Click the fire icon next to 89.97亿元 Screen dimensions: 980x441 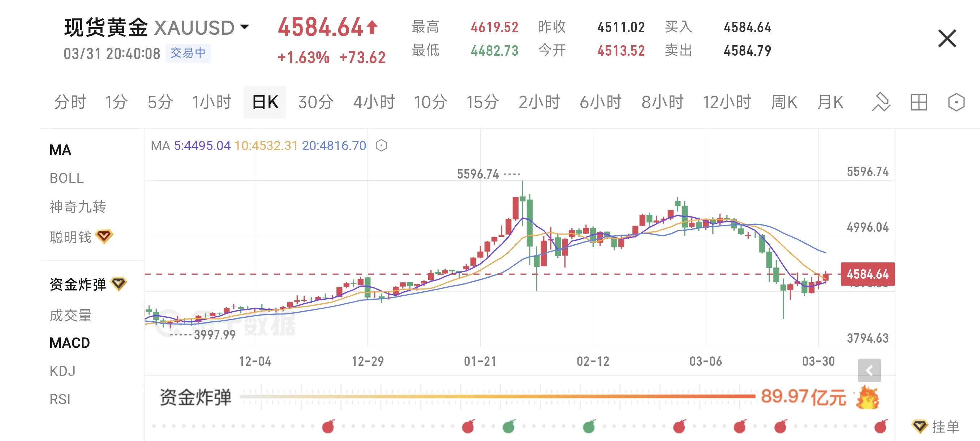(x=867, y=397)
